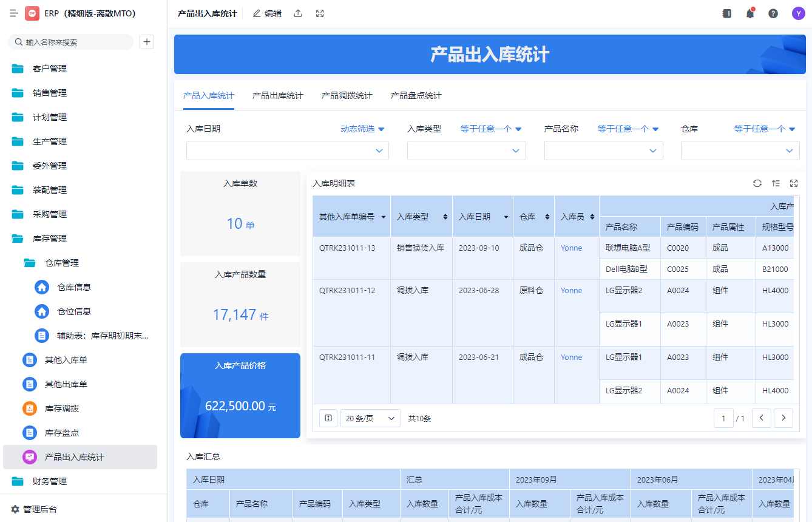The image size is (812, 522).
Task: Open the 仓库 filter select box
Action: pyautogui.click(x=740, y=151)
